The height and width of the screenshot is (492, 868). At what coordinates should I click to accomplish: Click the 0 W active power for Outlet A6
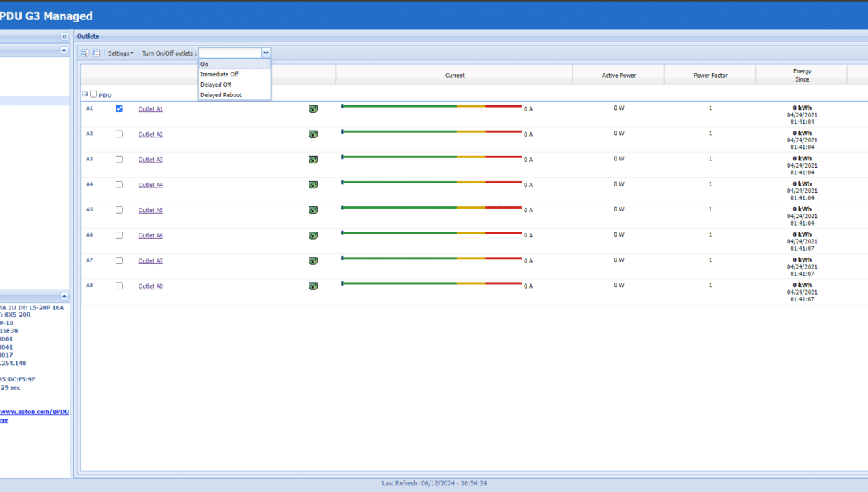(x=619, y=234)
